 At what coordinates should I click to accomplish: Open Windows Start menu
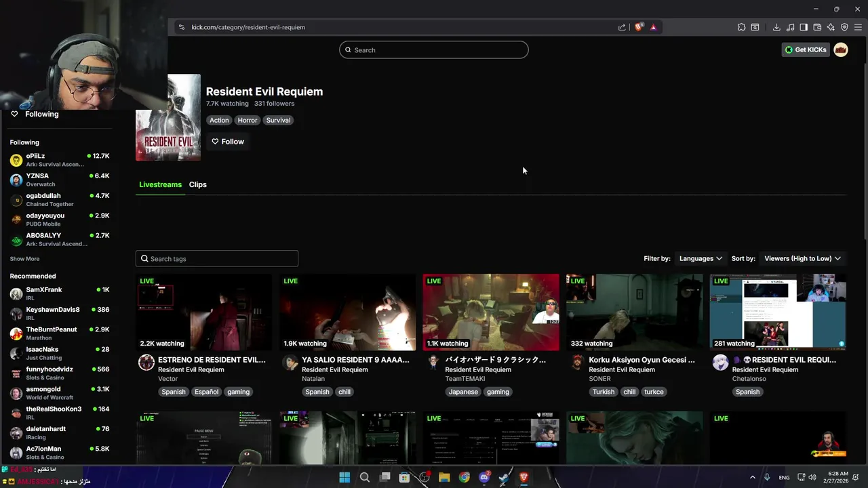[x=344, y=477]
